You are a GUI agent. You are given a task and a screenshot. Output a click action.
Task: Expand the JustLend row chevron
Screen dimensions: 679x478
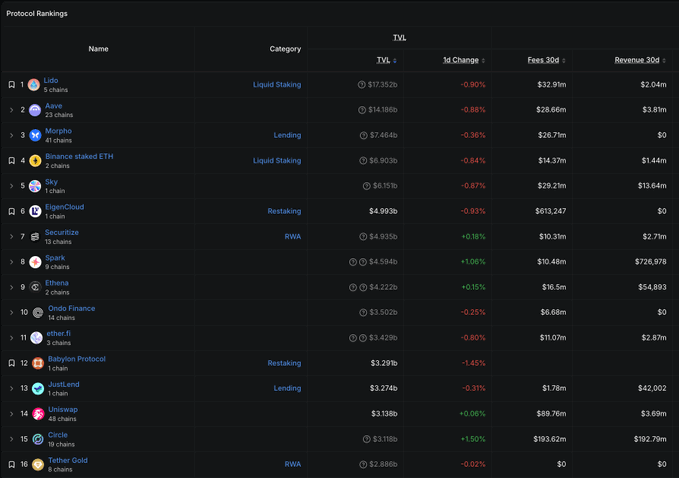(12, 388)
